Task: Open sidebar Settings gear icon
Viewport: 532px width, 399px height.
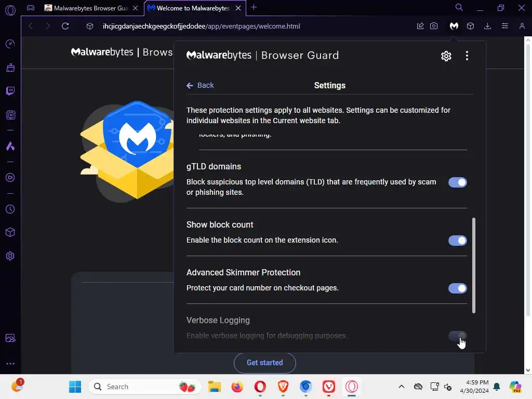Action: tap(10, 256)
